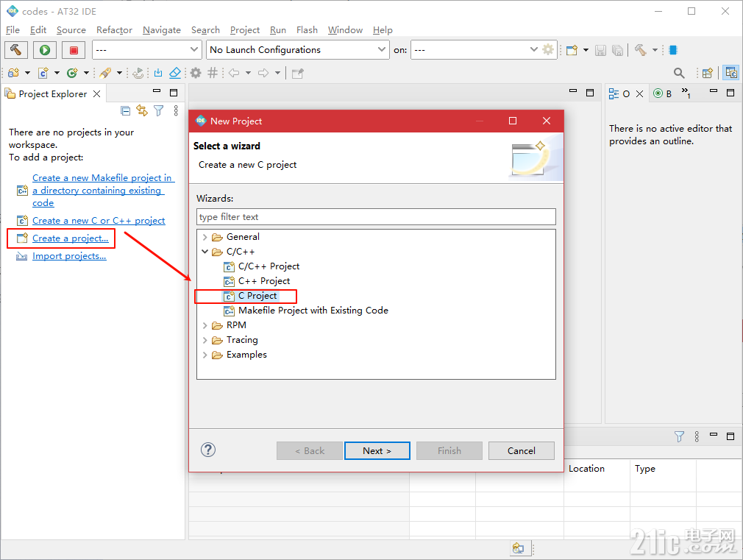Click the Build hammer button in launch bar

pos(16,50)
